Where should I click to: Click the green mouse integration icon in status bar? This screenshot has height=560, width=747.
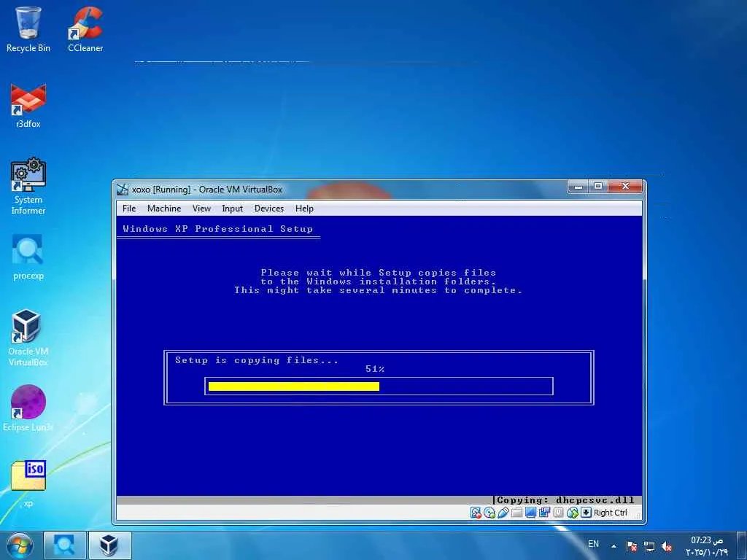click(572, 513)
